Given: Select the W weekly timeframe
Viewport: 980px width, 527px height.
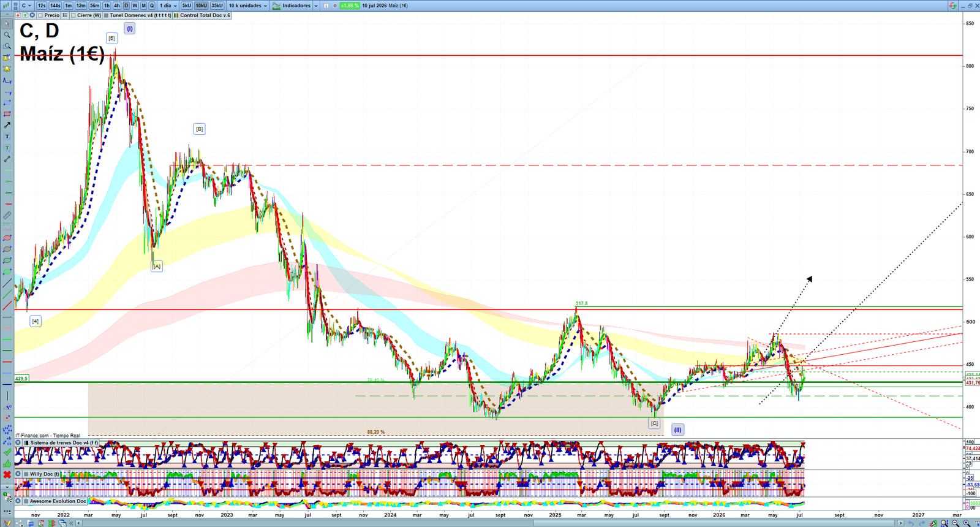Looking at the screenshot, I should pos(135,6).
